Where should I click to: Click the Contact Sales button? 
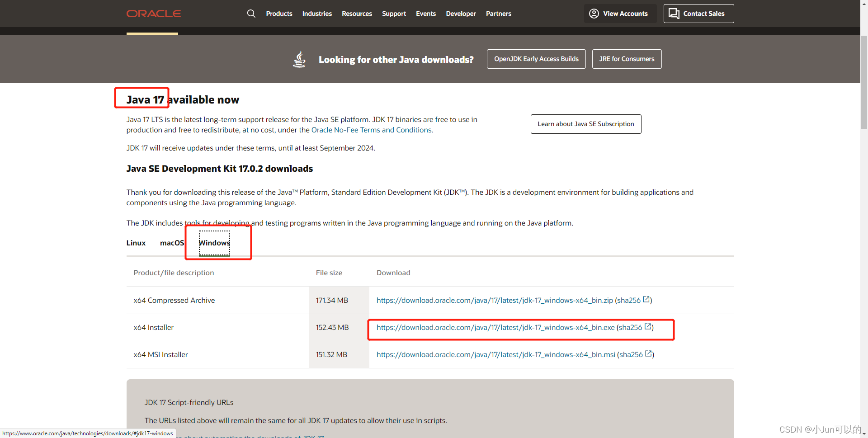tap(698, 14)
